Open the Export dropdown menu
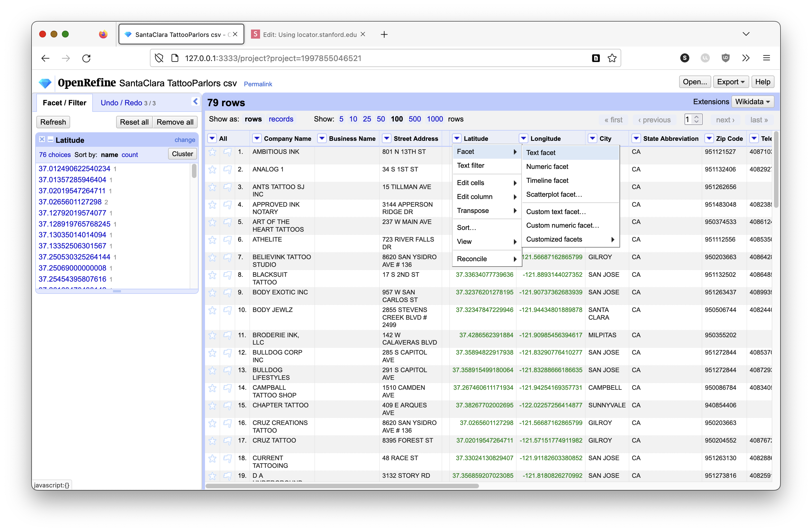Image resolution: width=812 pixels, height=532 pixels. [731, 82]
